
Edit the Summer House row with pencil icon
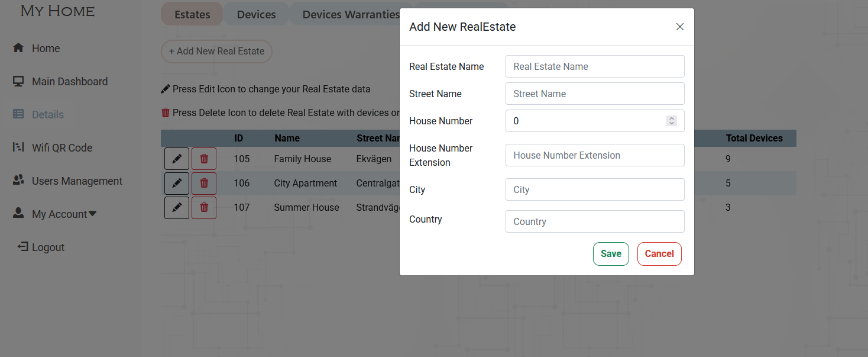(177, 208)
